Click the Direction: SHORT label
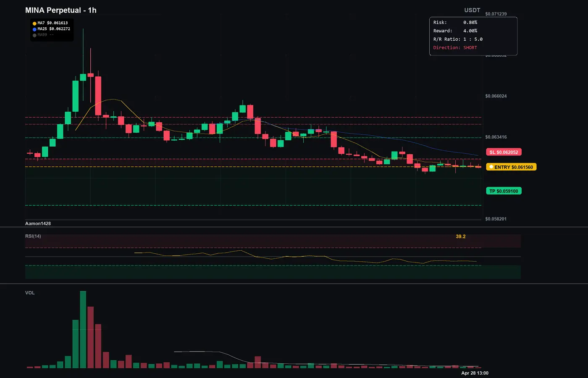Image resolution: width=588 pixels, height=378 pixels. click(x=455, y=47)
